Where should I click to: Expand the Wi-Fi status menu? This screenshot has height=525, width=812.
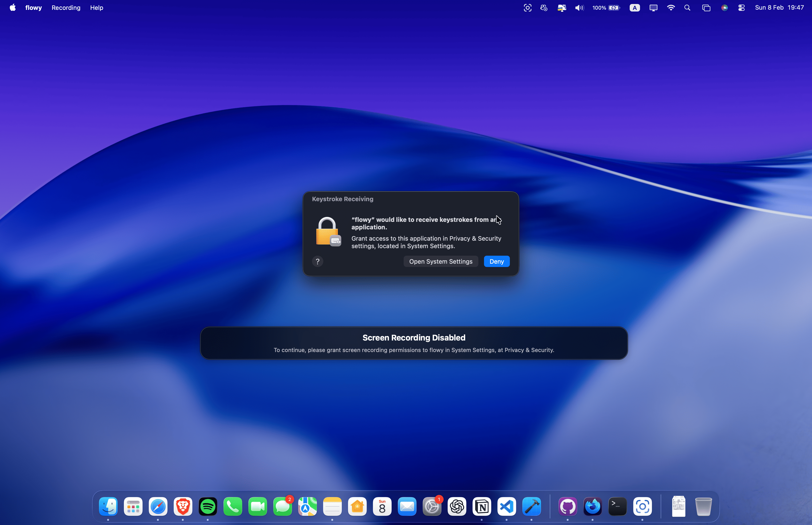click(x=671, y=8)
